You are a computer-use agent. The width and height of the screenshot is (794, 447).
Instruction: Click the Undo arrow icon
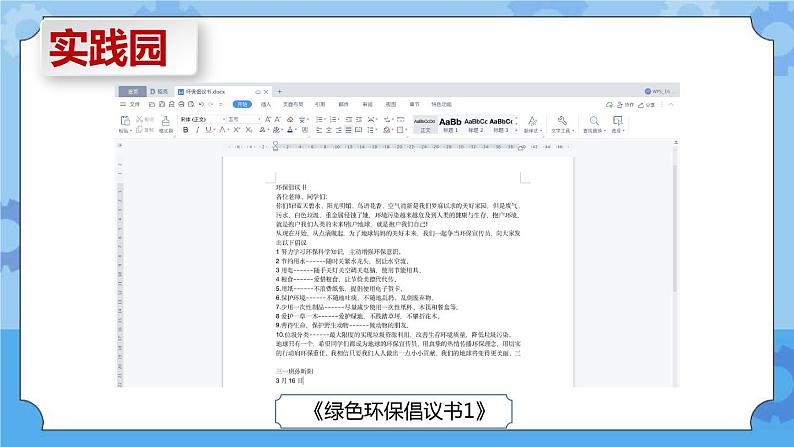pos(201,104)
